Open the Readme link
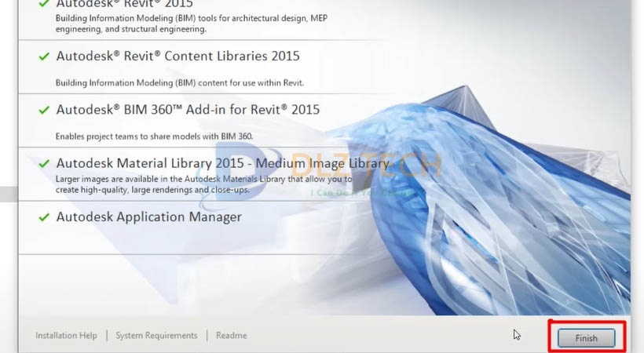644x353 pixels. click(232, 336)
